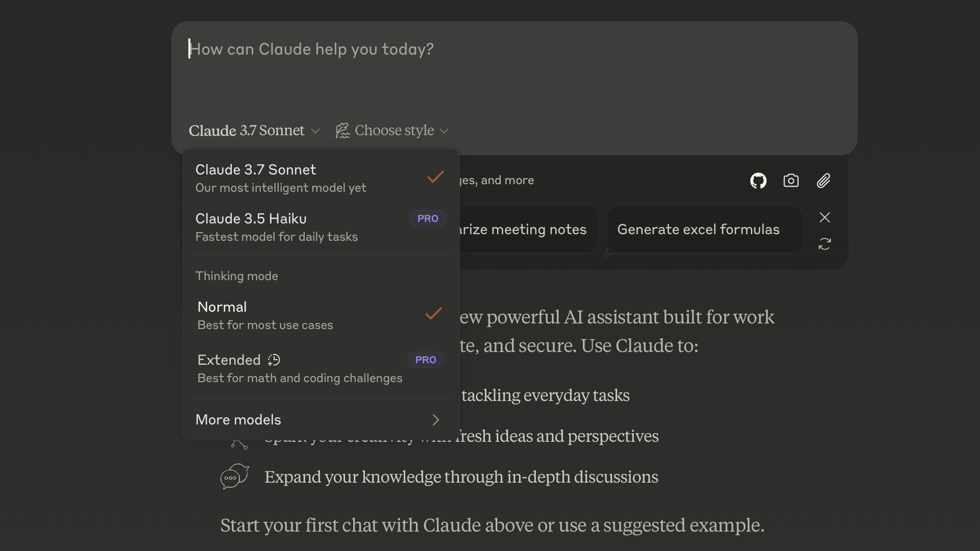Dismiss suggestions using the X icon

click(x=824, y=217)
